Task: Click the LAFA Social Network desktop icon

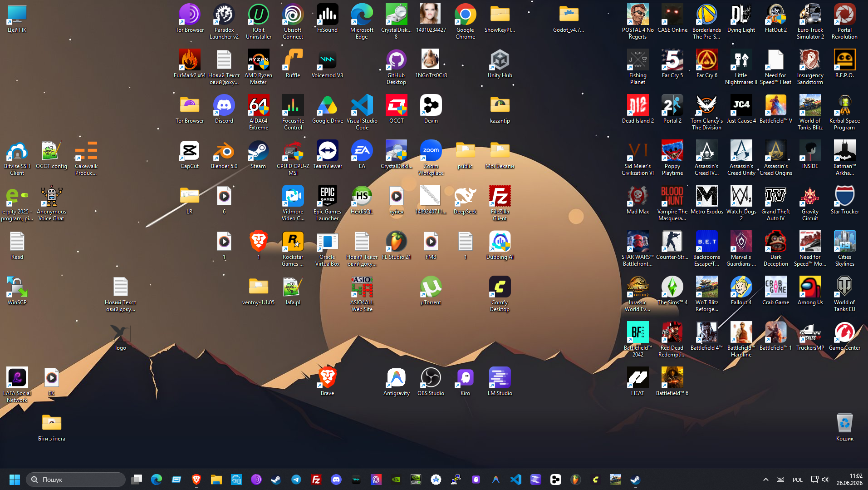Action: [17, 385]
